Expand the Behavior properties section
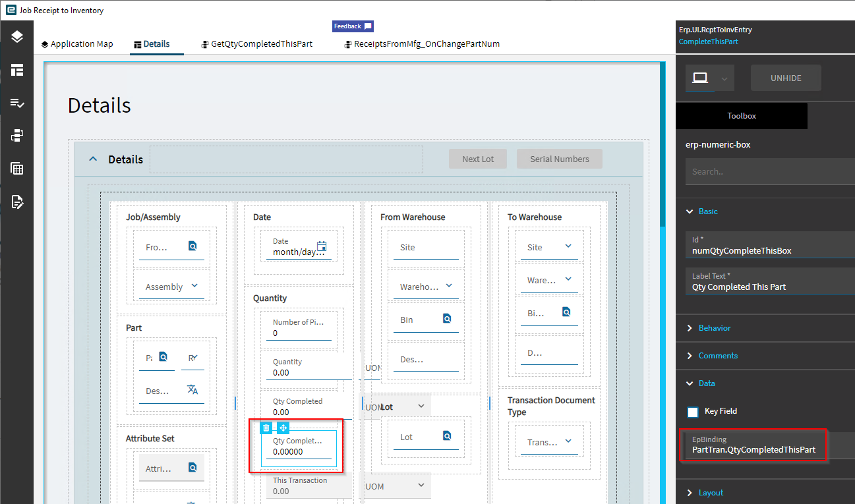This screenshot has height=504, width=855. (x=690, y=328)
